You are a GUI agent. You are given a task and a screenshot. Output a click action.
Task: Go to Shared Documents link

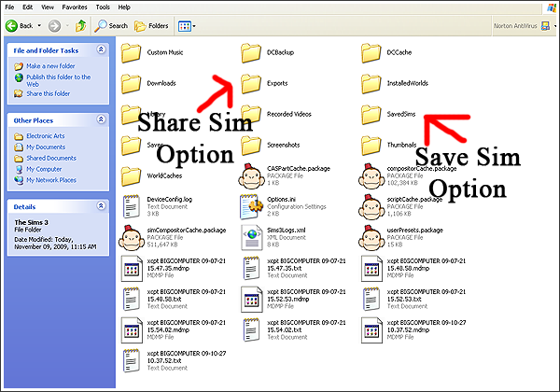51,158
